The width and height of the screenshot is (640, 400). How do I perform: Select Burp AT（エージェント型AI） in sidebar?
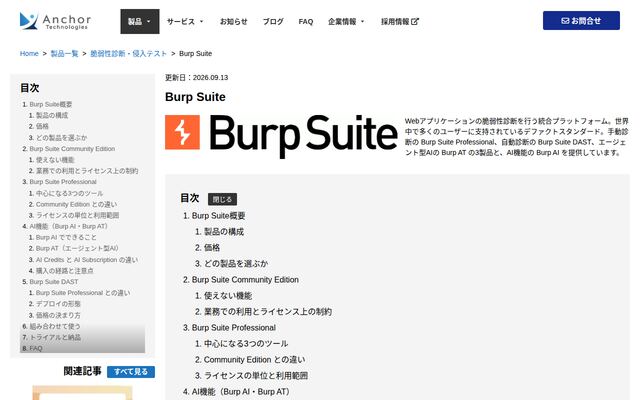click(x=77, y=249)
